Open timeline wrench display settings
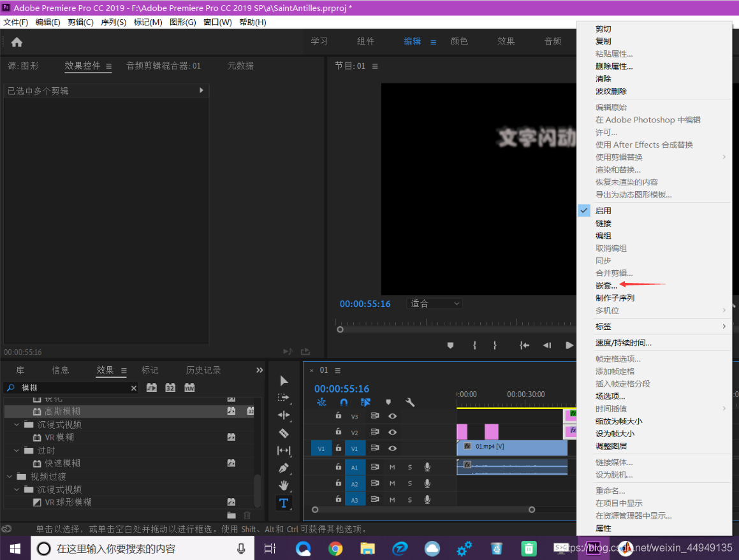This screenshot has width=739, height=560. pos(410,402)
